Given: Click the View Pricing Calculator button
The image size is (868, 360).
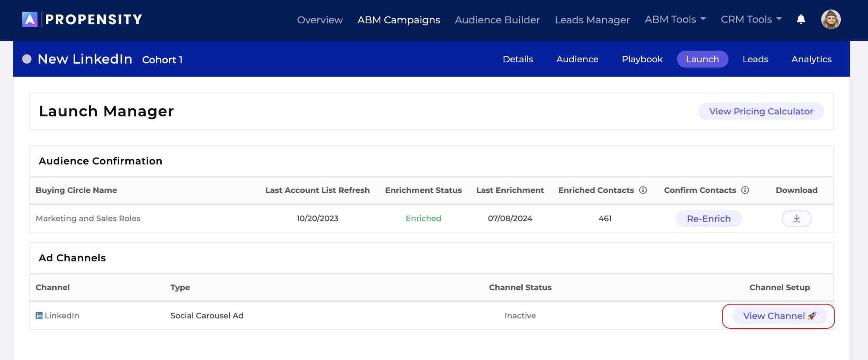Looking at the screenshot, I should coord(761,111).
